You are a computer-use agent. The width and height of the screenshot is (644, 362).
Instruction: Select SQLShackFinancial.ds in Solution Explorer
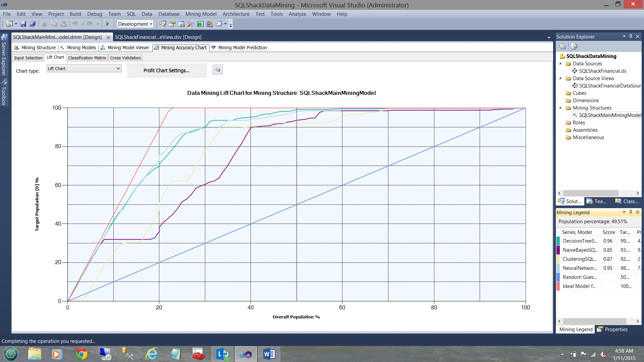tap(602, 71)
